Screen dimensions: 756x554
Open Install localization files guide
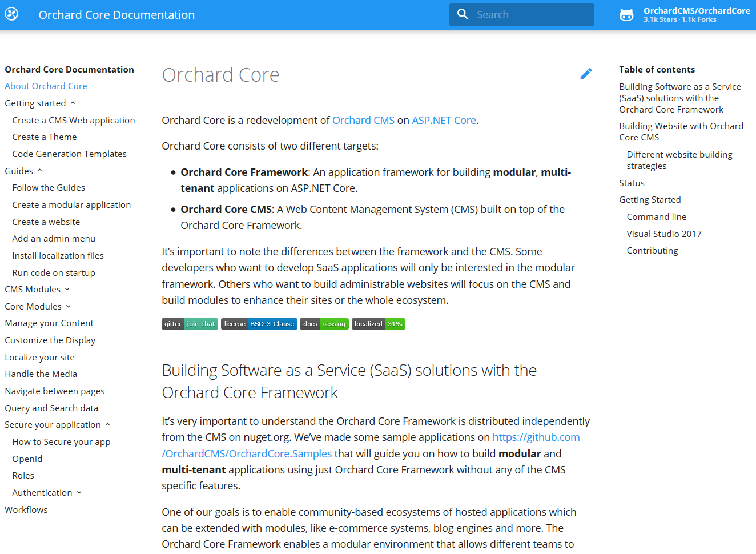58,256
